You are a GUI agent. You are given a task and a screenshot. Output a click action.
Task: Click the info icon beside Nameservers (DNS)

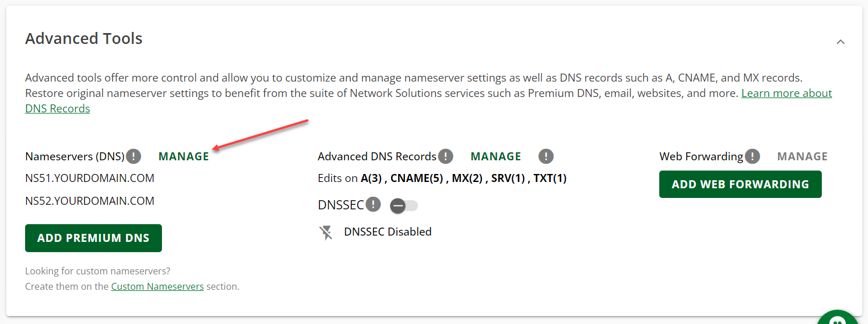(133, 156)
